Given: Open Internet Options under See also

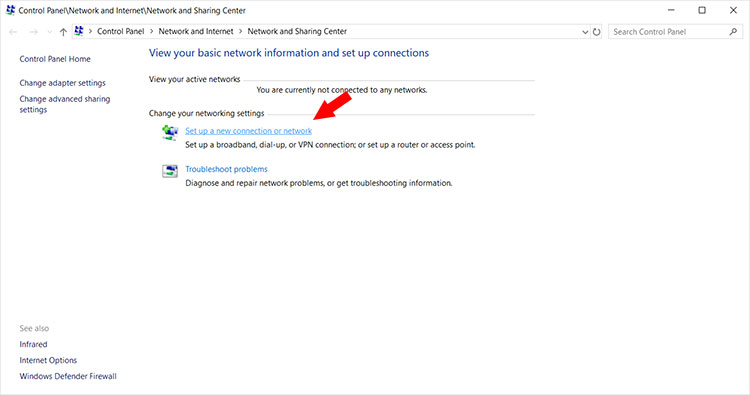Looking at the screenshot, I should (x=48, y=360).
